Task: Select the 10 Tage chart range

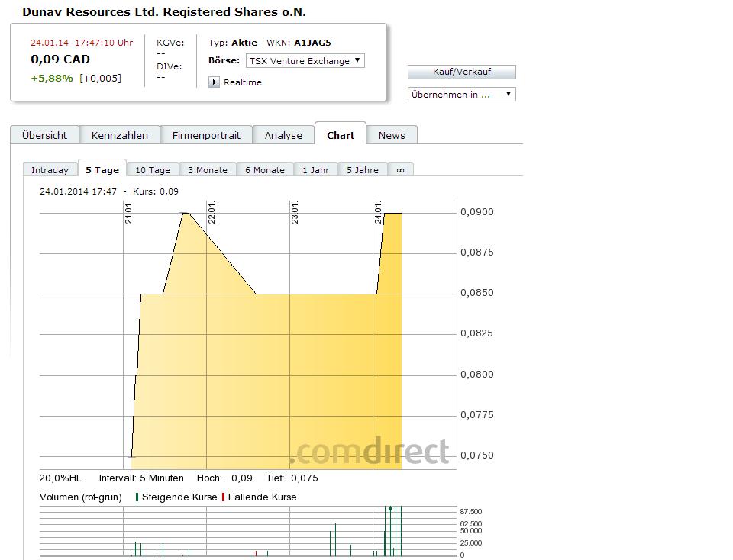Action: (x=153, y=170)
